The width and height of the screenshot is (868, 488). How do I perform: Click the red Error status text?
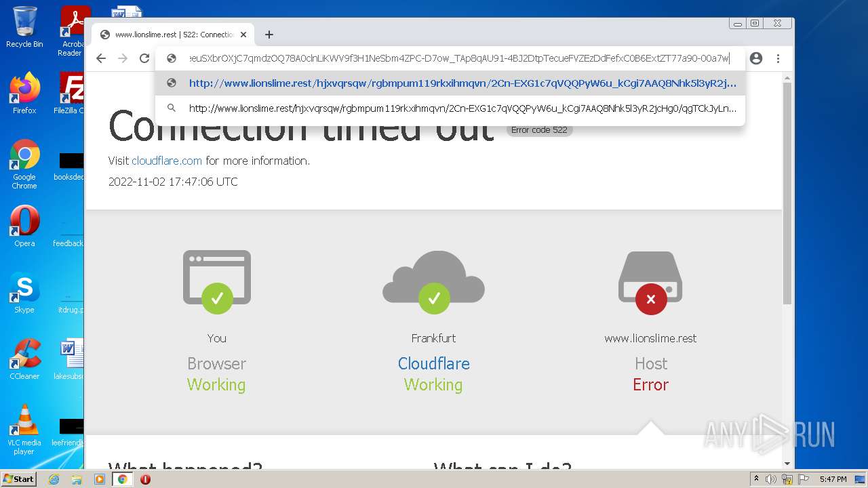(650, 384)
